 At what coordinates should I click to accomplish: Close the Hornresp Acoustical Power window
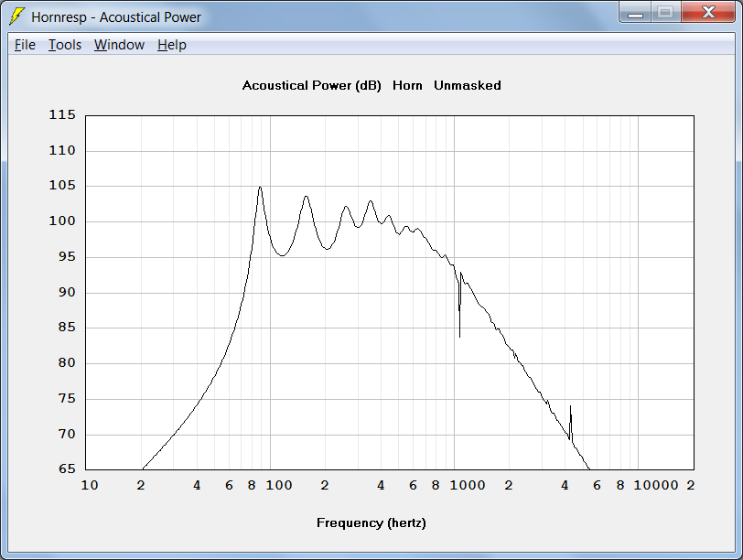point(708,12)
